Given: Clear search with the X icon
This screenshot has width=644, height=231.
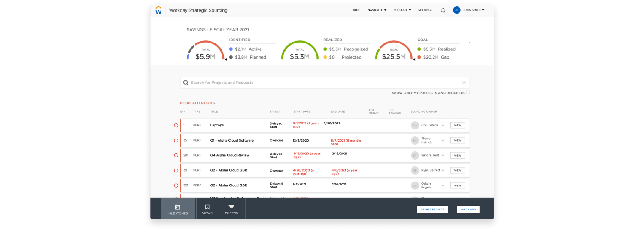Looking at the screenshot, I should pos(464,83).
